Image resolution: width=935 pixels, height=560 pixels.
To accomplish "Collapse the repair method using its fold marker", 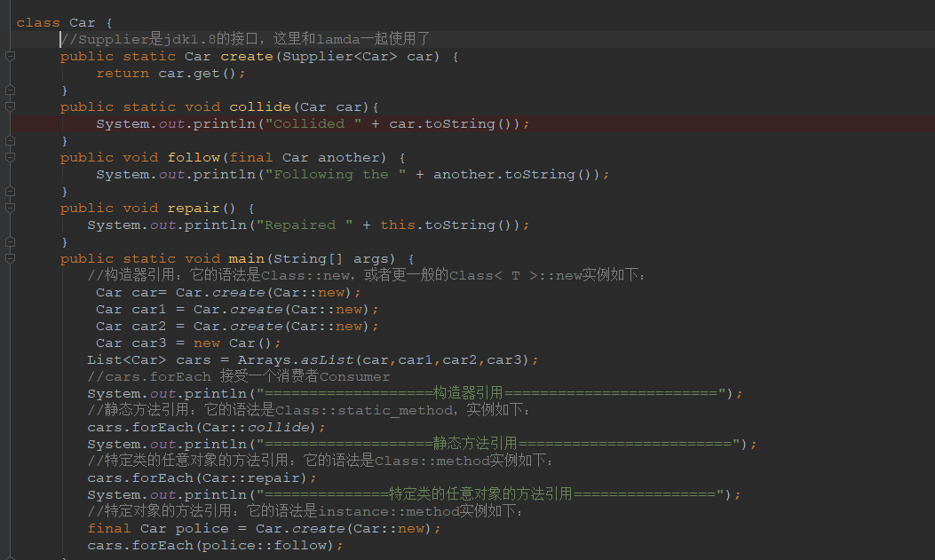I will point(10,208).
